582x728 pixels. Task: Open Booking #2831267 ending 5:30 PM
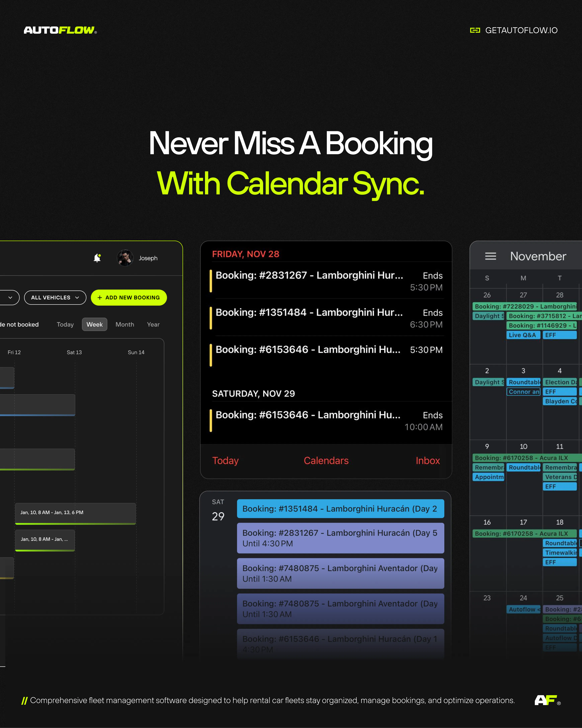(x=326, y=281)
